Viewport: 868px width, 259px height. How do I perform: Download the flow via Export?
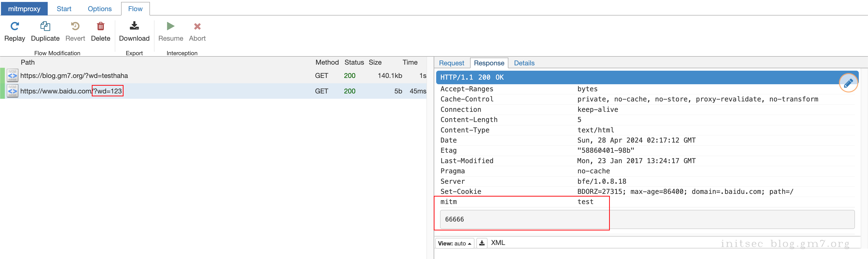[x=134, y=26]
